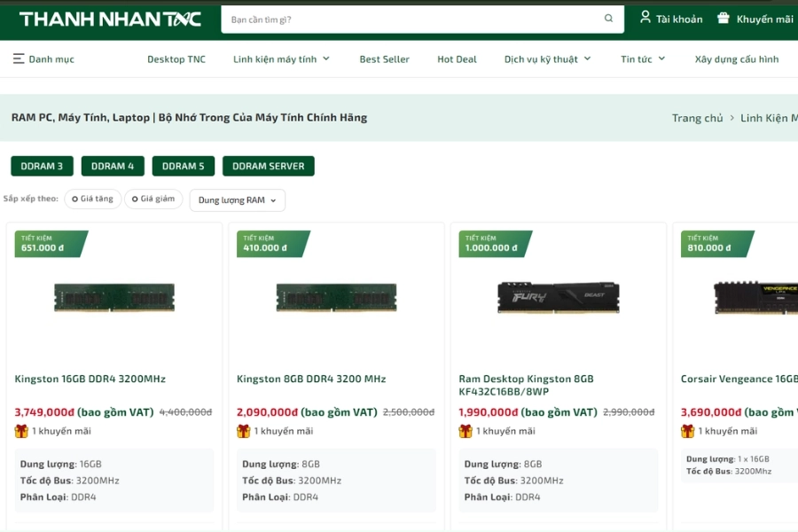Open Corsair Vengeance 16GB product title
Viewport: 798px width, 532px height.
pyautogui.click(x=739, y=379)
